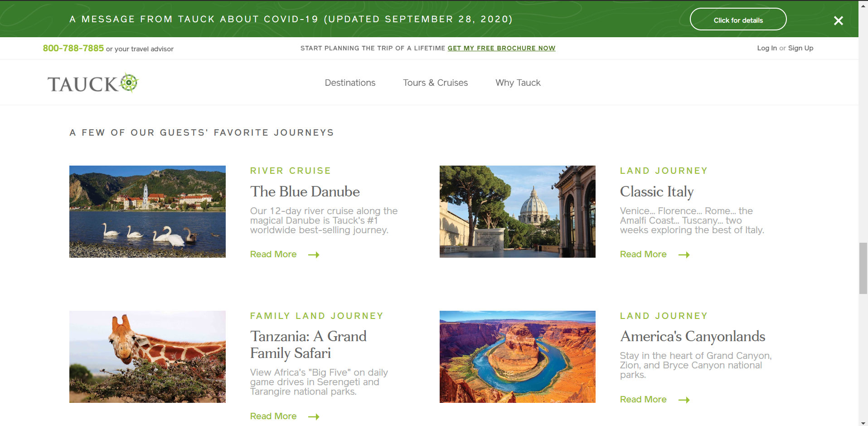The height and width of the screenshot is (426, 868).
Task: Click the America's Canyonlands title
Action: point(692,336)
